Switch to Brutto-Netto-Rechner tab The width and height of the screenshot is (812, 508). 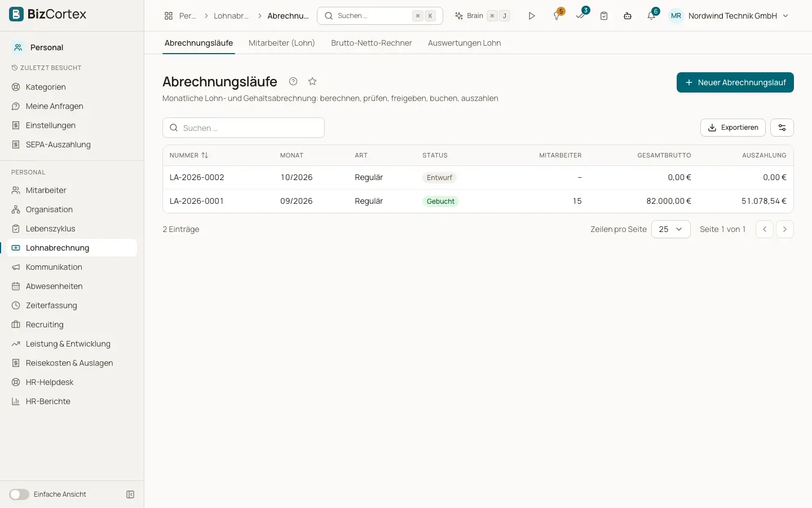372,43
